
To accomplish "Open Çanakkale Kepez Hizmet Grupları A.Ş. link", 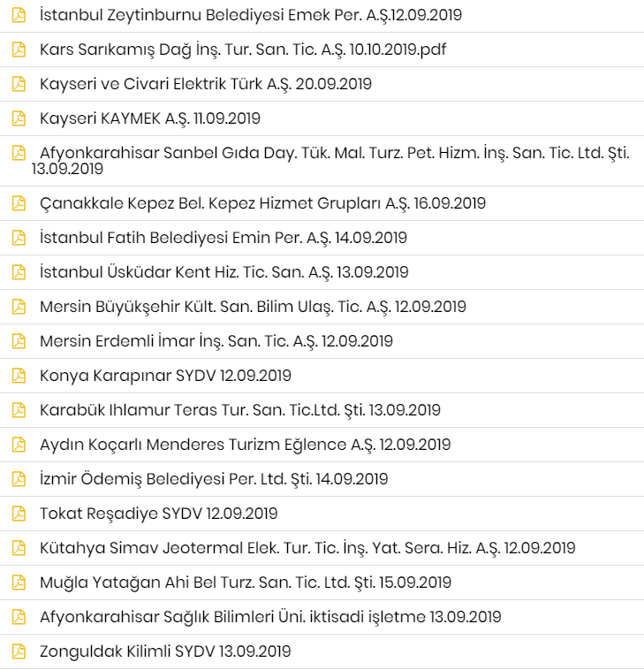I will point(262,203).
